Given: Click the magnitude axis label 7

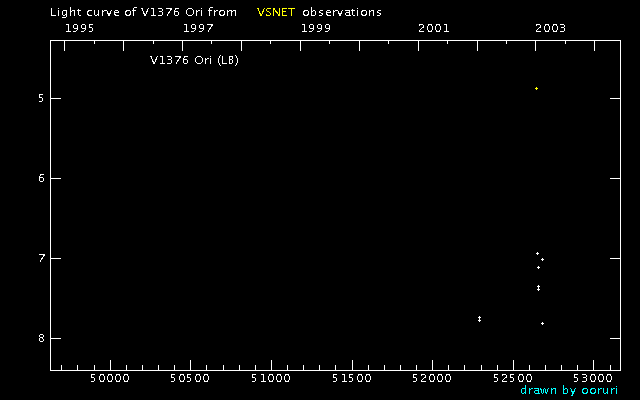Looking at the screenshot, I should click(x=41, y=259).
